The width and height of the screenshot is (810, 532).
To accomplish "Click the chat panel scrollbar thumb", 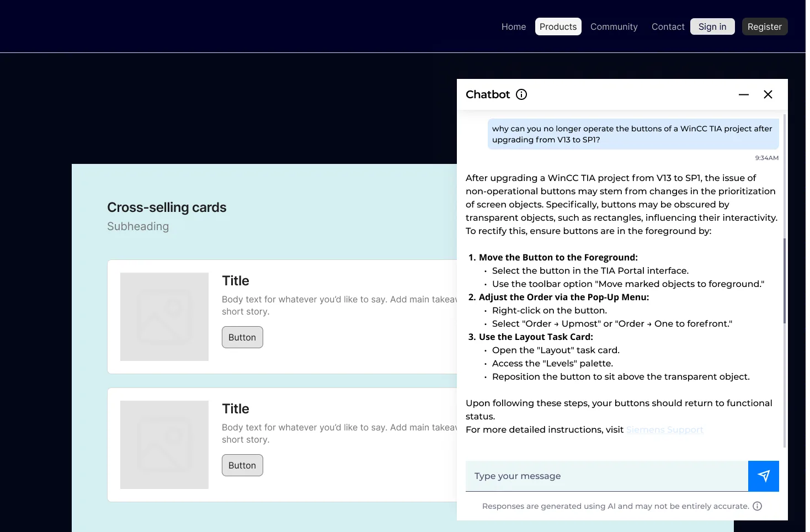I will pyautogui.click(x=785, y=280).
